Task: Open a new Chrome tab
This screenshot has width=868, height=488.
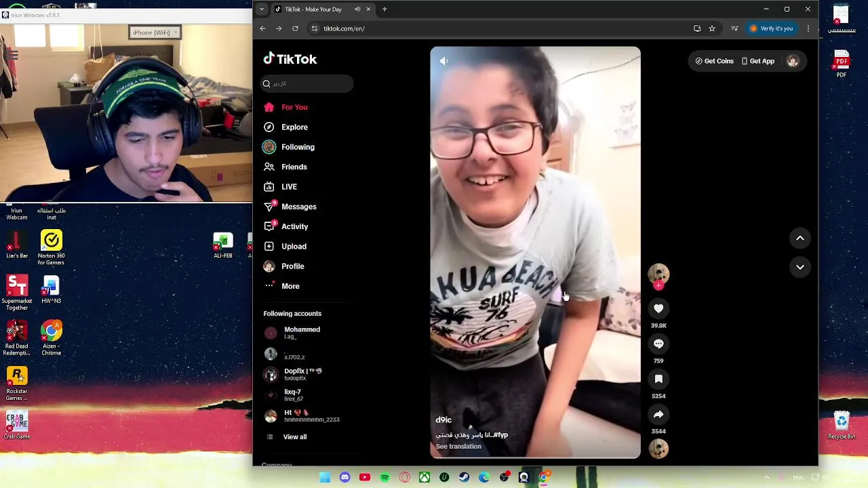Action: [384, 9]
